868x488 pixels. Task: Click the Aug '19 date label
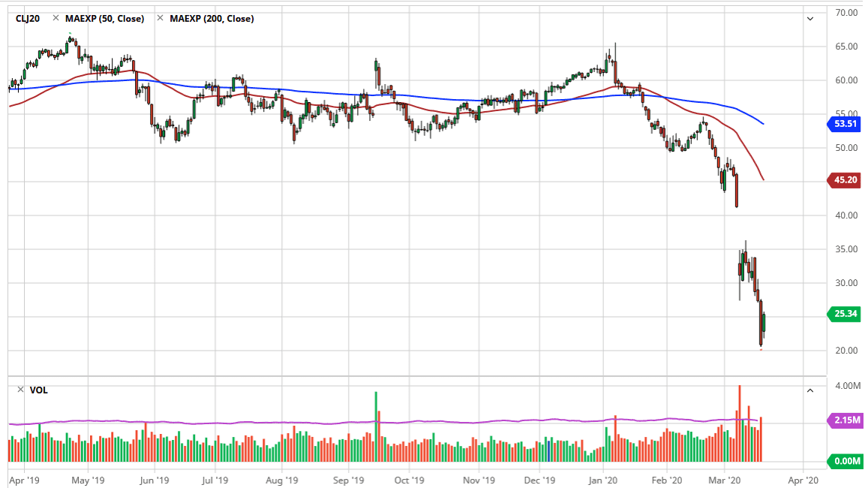[282, 480]
